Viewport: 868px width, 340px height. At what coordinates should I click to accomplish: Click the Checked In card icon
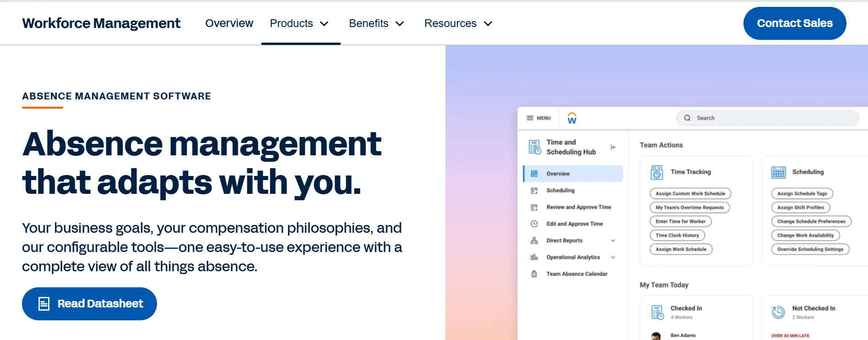[657, 313]
